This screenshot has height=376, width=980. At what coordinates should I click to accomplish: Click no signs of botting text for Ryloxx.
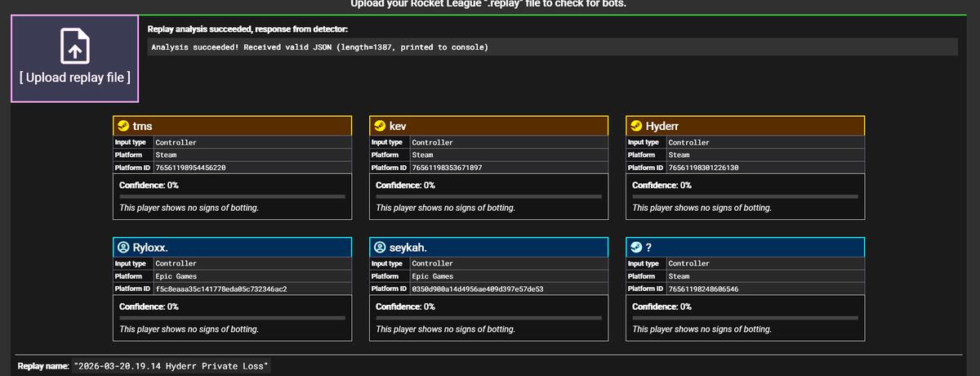tap(189, 329)
